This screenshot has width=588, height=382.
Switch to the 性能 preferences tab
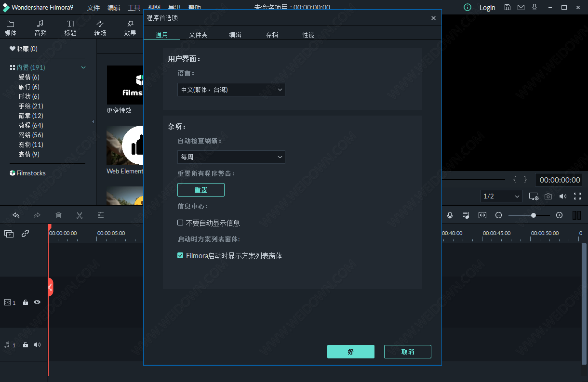[x=308, y=35]
